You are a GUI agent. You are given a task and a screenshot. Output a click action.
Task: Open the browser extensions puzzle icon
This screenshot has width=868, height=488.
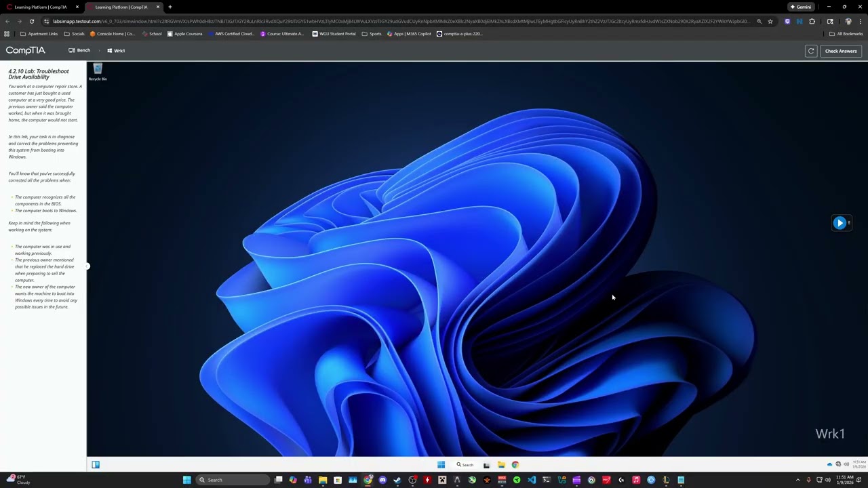point(812,21)
